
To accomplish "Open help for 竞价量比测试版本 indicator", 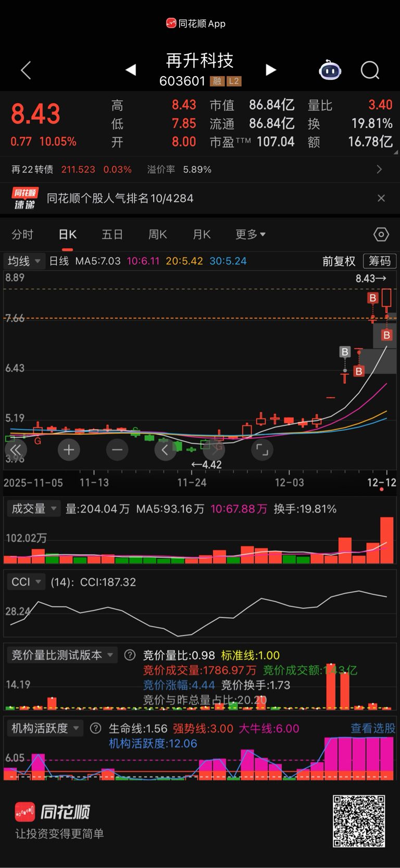I will 130,655.
